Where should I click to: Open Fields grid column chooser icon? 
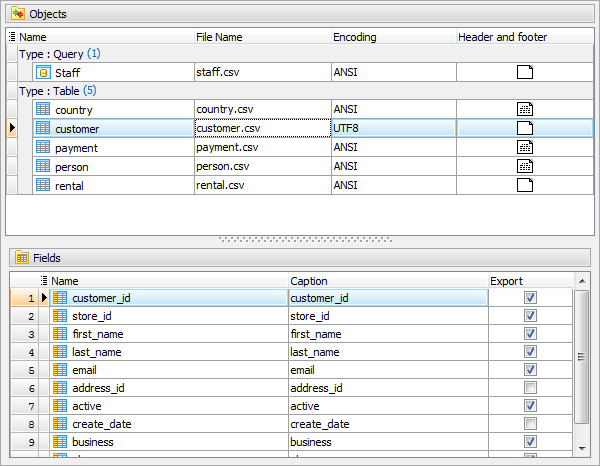click(x=44, y=281)
